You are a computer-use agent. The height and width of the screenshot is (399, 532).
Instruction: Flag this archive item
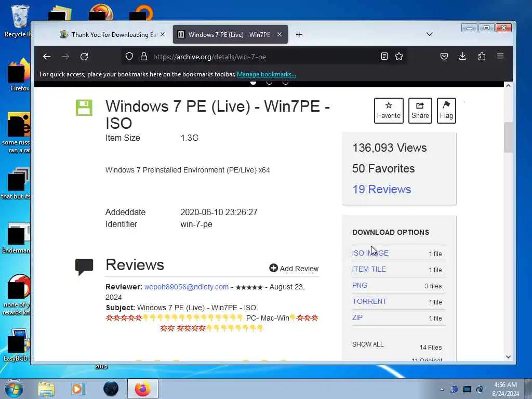click(x=446, y=111)
